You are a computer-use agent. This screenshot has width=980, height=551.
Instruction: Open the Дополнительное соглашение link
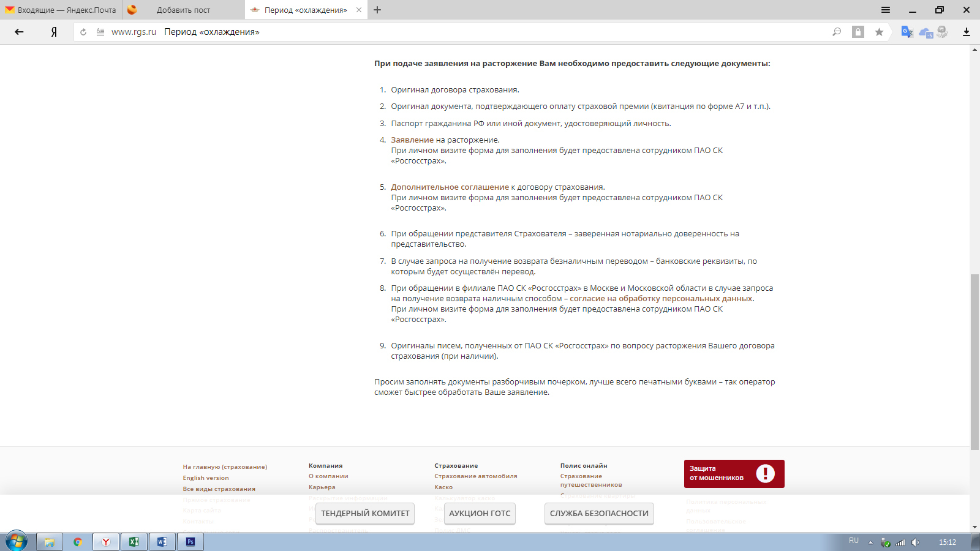(x=450, y=187)
